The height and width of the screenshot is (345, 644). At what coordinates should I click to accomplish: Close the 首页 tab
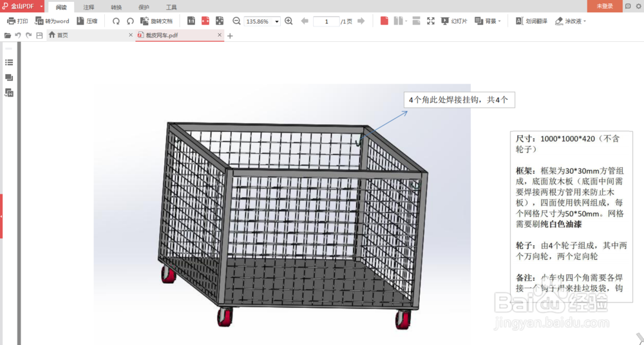pyautogui.click(x=131, y=35)
